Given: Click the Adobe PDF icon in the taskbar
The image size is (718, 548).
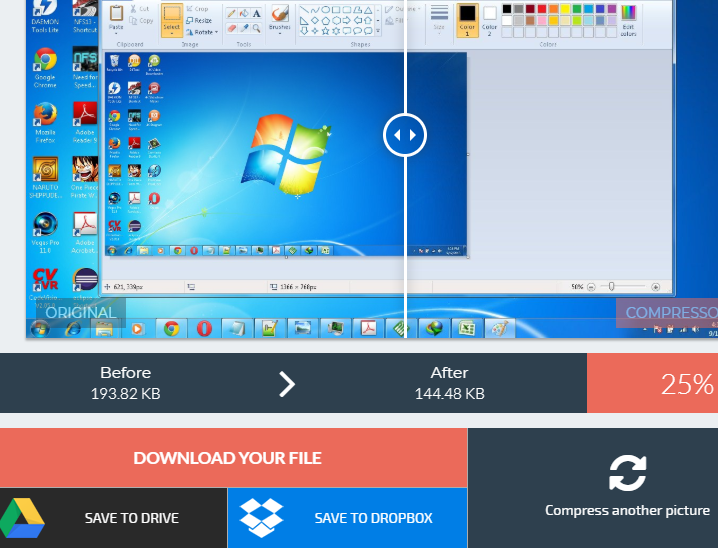Looking at the screenshot, I should click(x=368, y=328).
